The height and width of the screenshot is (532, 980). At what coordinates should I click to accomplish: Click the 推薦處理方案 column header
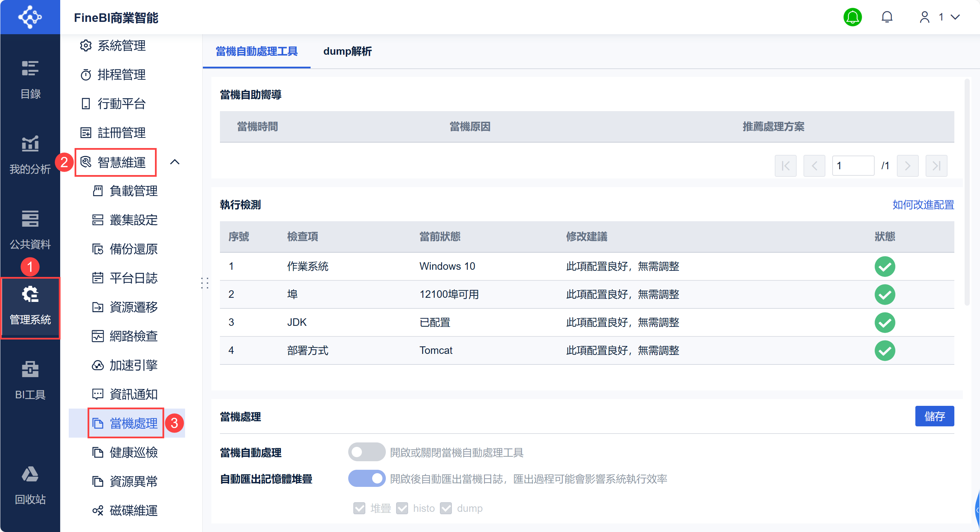pos(773,127)
